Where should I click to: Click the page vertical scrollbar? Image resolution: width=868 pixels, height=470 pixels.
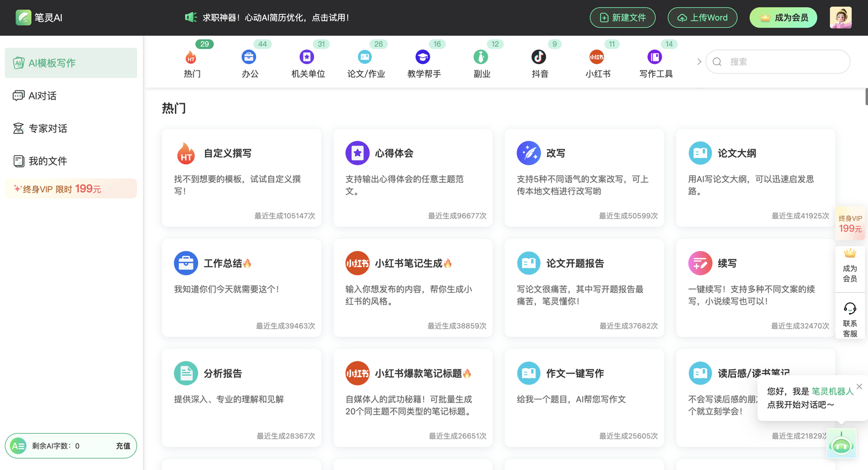[x=866, y=97]
